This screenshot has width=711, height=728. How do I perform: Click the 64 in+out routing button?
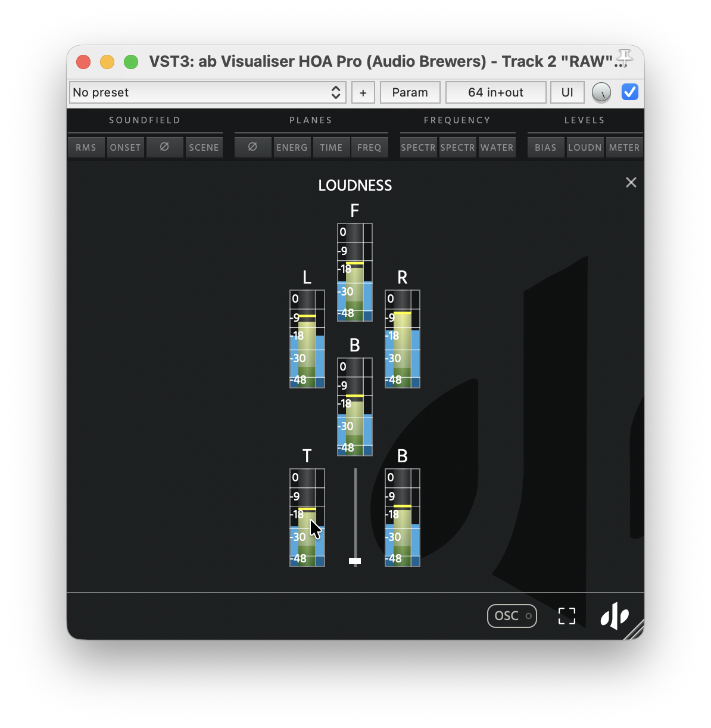pos(495,92)
